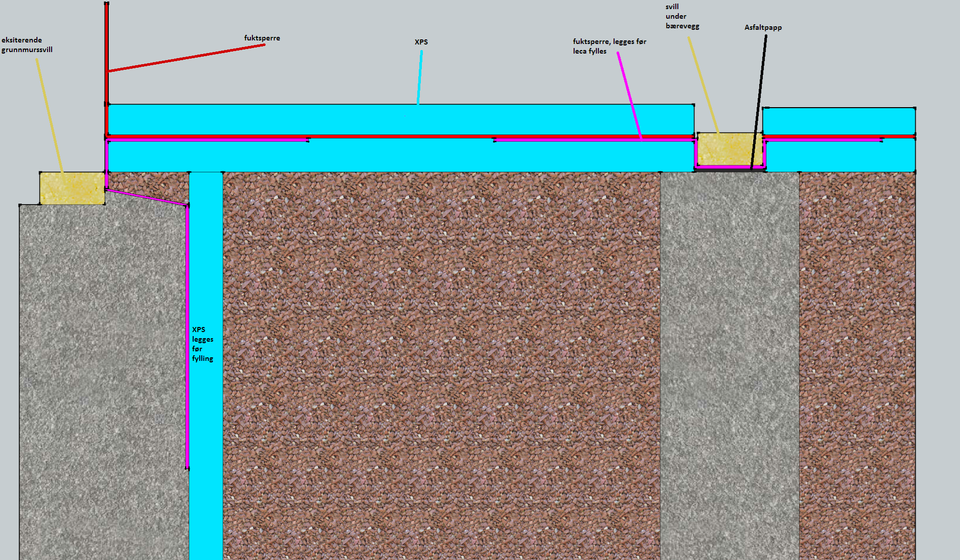The width and height of the screenshot is (960, 560).
Task: Select the 'fuktsperre, legges før leca fylles' label
Action: (x=609, y=46)
